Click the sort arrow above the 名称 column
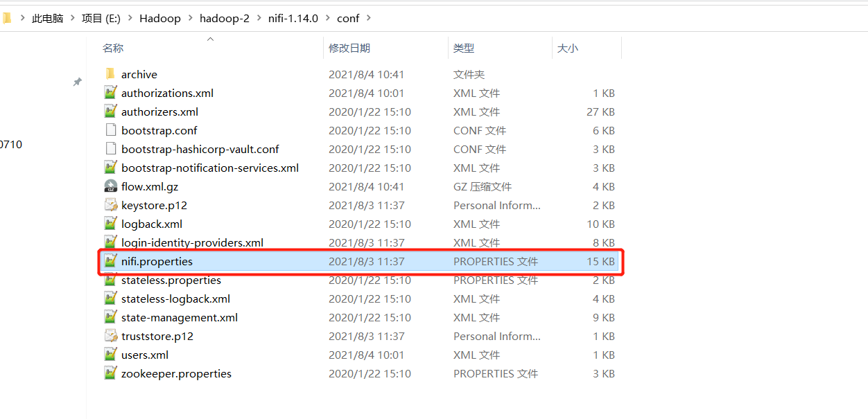 coord(210,39)
